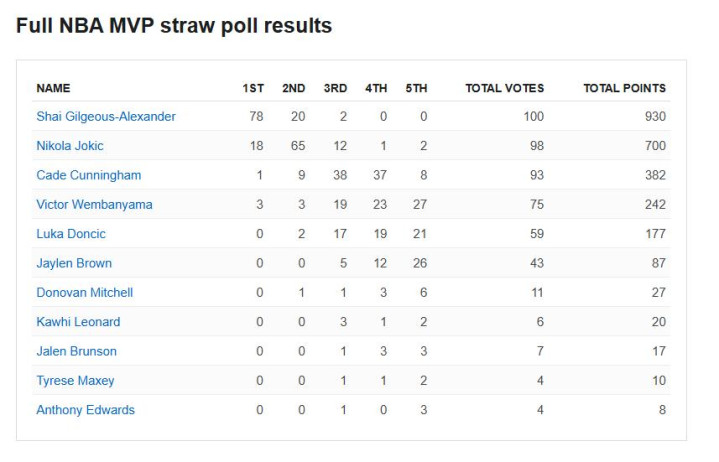Click the 1ST column header
The image size is (719, 462).
click(x=253, y=88)
